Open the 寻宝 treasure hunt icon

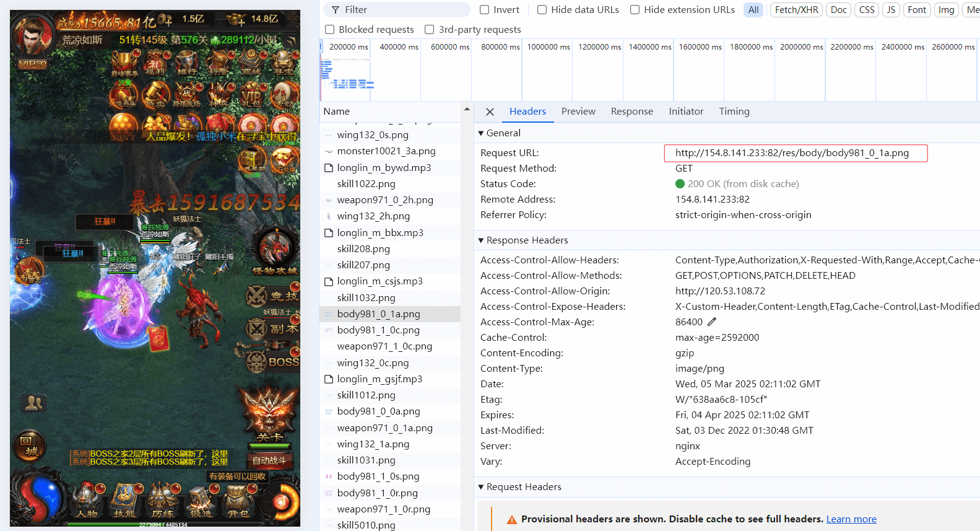(284, 63)
